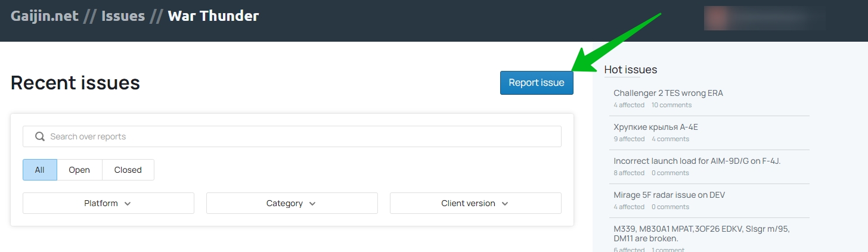Click '10 comments' under Challenger 2 TES
The width and height of the screenshot is (868, 252).
point(671,105)
